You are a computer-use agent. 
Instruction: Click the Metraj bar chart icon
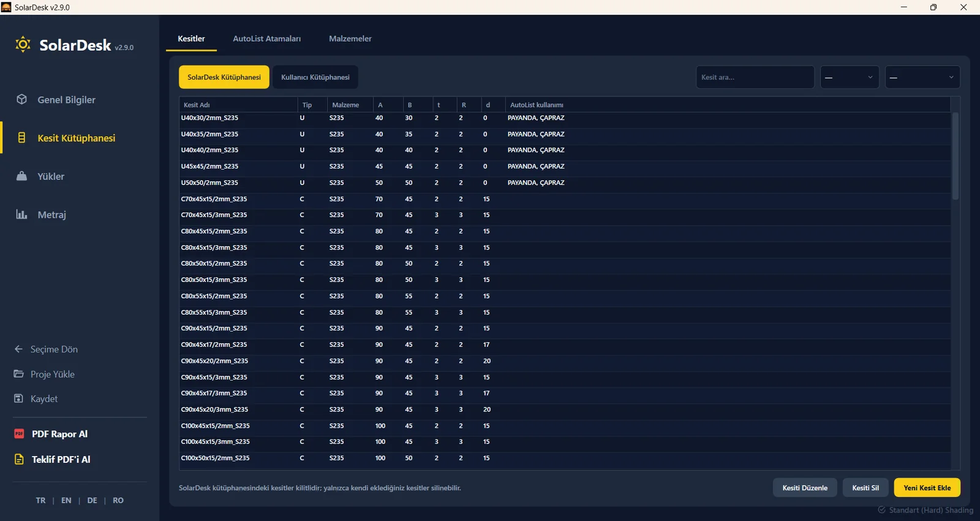point(21,215)
